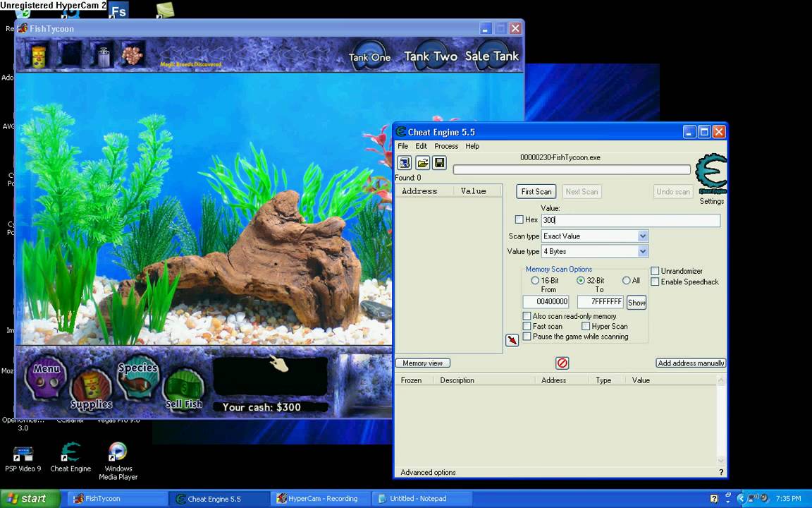
Task: Click the scan progress bar in Cheat Engine
Action: (572, 169)
